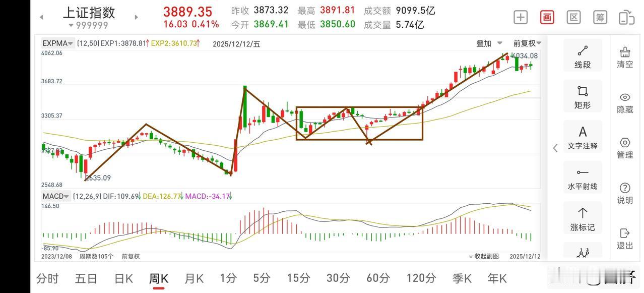Switch to the 60分 tab
The image size is (644, 293).
[378, 278]
